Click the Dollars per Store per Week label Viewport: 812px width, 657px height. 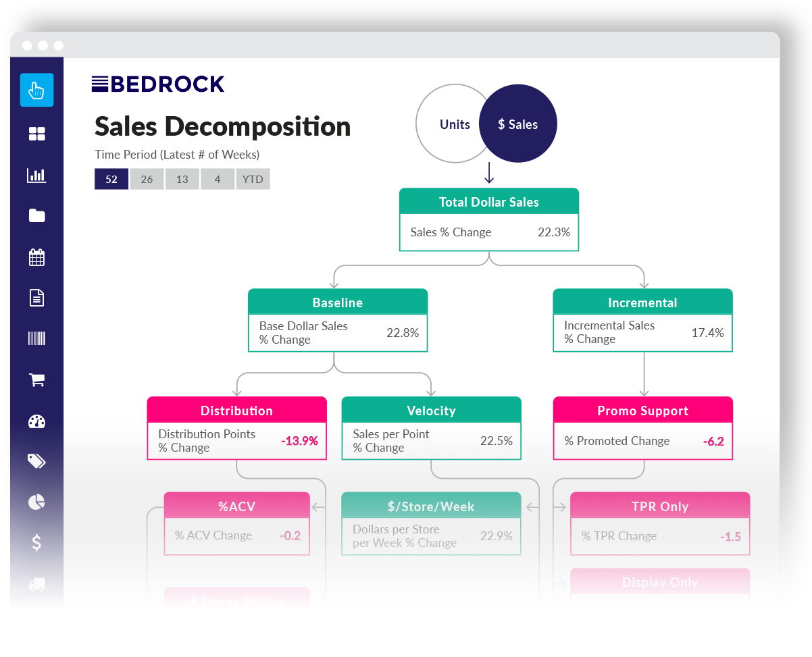(x=405, y=536)
